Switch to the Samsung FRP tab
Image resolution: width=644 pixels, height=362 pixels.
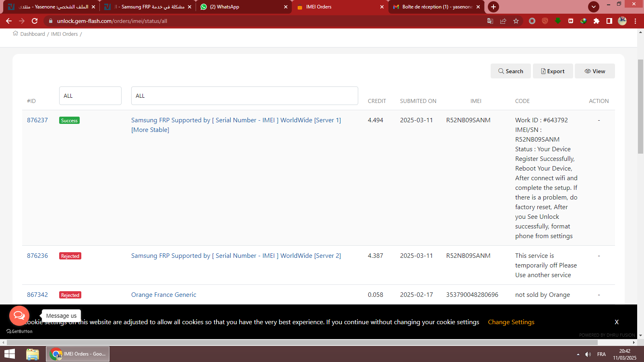[x=147, y=7]
